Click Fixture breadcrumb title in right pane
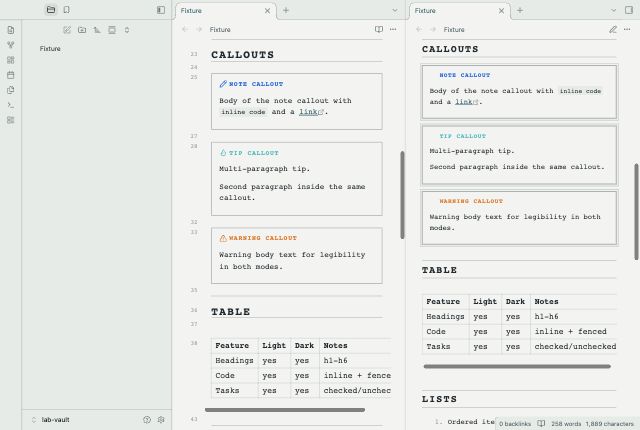 tap(454, 29)
